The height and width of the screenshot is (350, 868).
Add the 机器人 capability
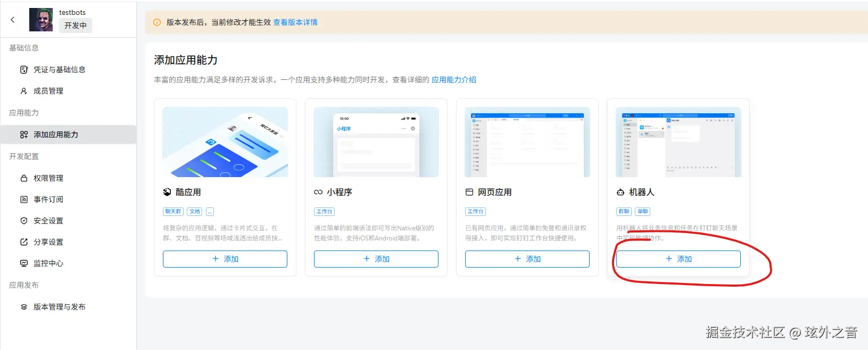coord(679,259)
